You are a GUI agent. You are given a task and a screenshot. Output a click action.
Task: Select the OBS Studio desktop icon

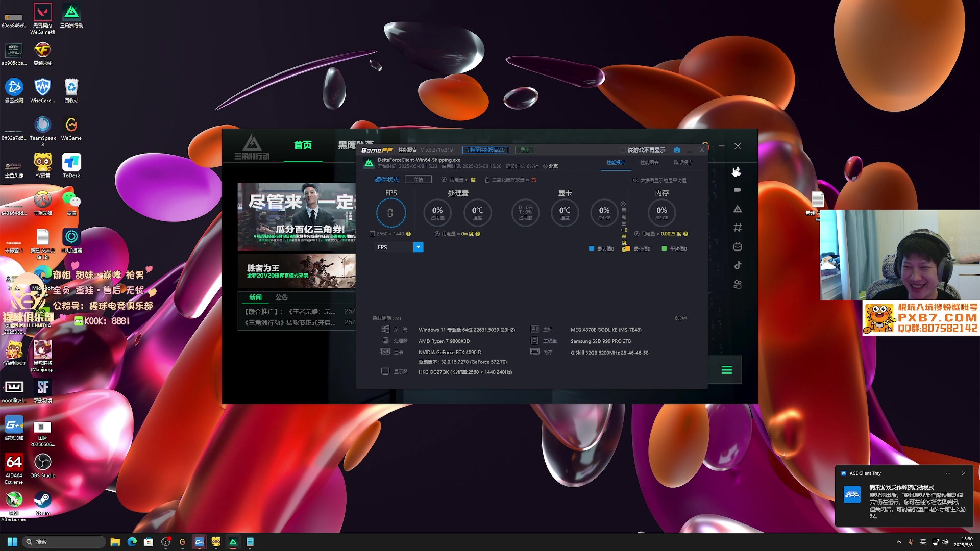coord(43,466)
